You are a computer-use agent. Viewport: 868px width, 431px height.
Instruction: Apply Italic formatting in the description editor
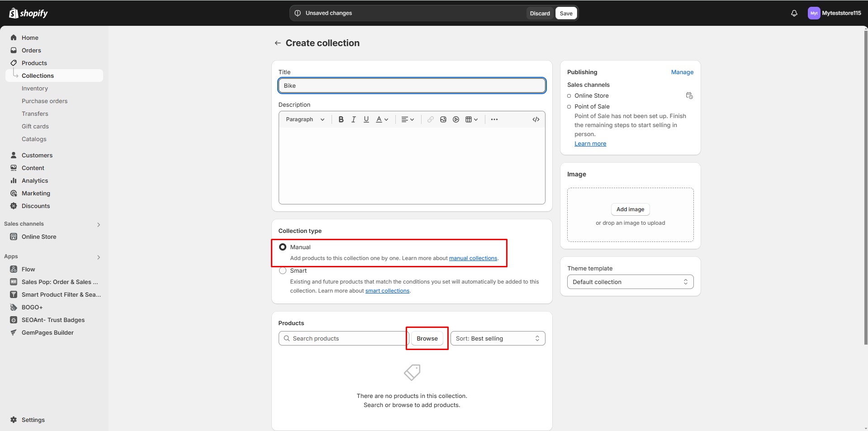coord(353,119)
